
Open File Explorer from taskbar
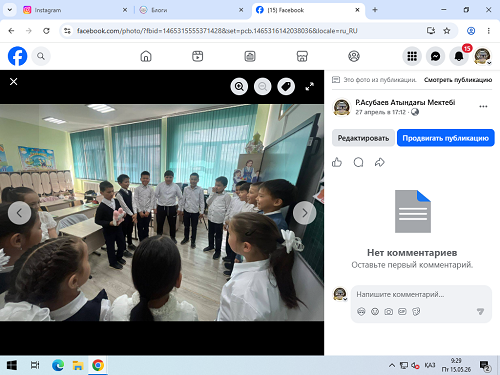(x=78, y=365)
